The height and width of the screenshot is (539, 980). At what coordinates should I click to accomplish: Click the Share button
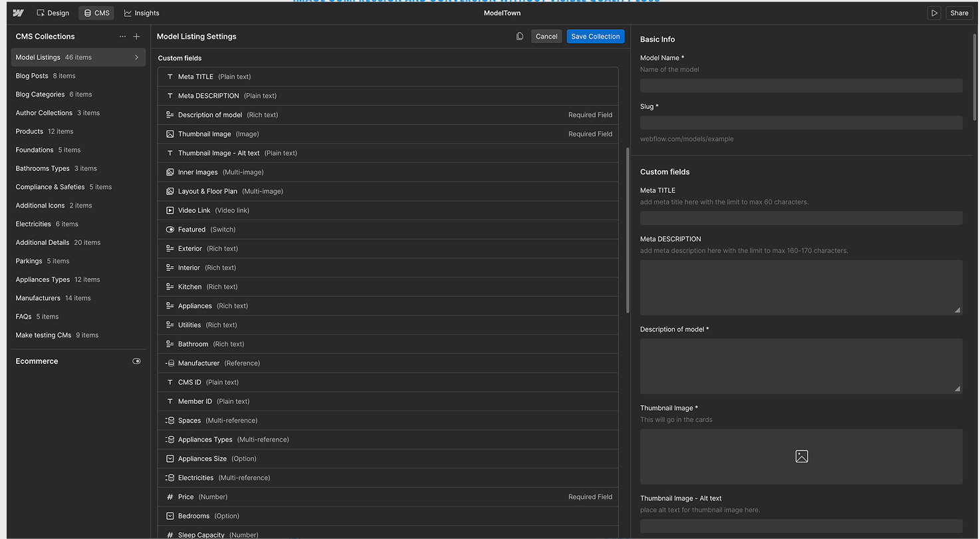(959, 13)
